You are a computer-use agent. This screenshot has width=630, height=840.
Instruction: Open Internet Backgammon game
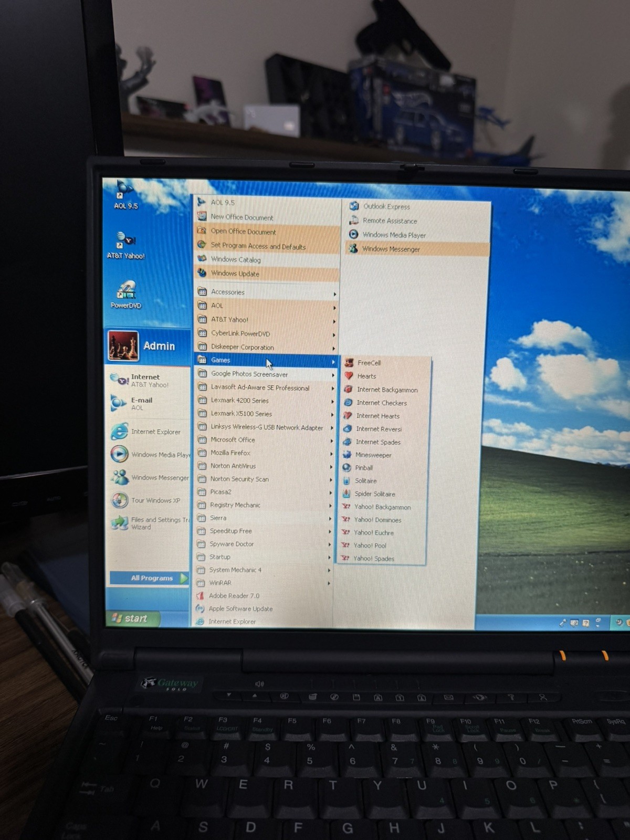(x=386, y=390)
